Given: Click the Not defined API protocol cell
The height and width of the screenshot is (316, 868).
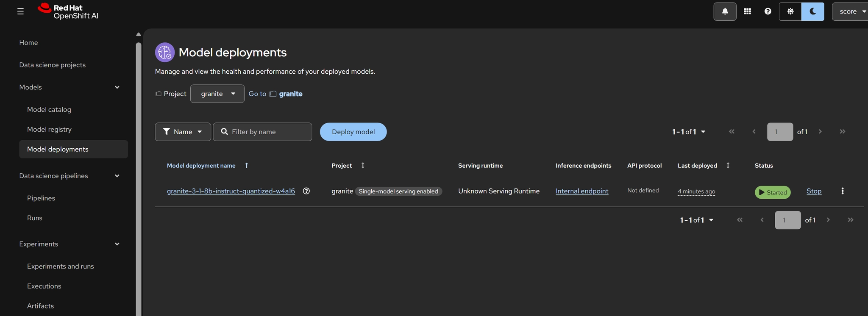Looking at the screenshot, I should tap(643, 191).
